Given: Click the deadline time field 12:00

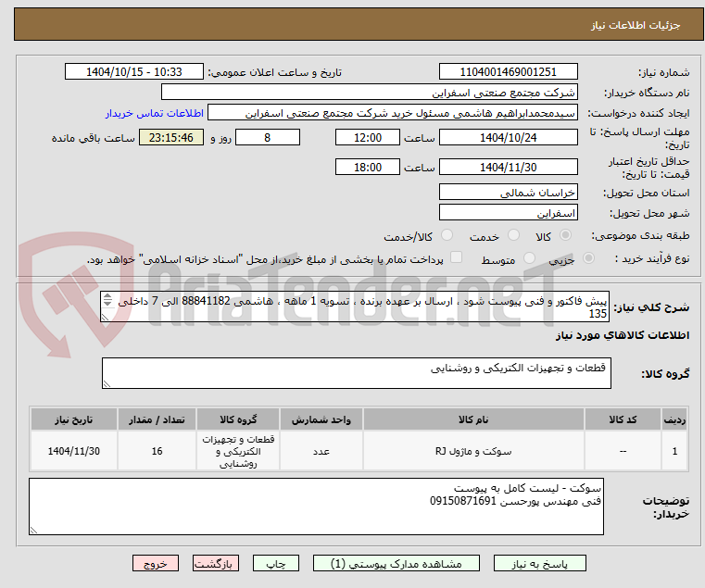Looking at the screenshot, I should 368,138.
